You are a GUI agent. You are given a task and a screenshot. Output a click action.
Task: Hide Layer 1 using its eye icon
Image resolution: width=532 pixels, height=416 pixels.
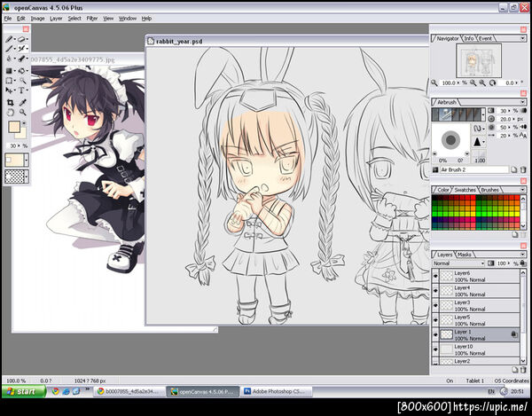435,335
